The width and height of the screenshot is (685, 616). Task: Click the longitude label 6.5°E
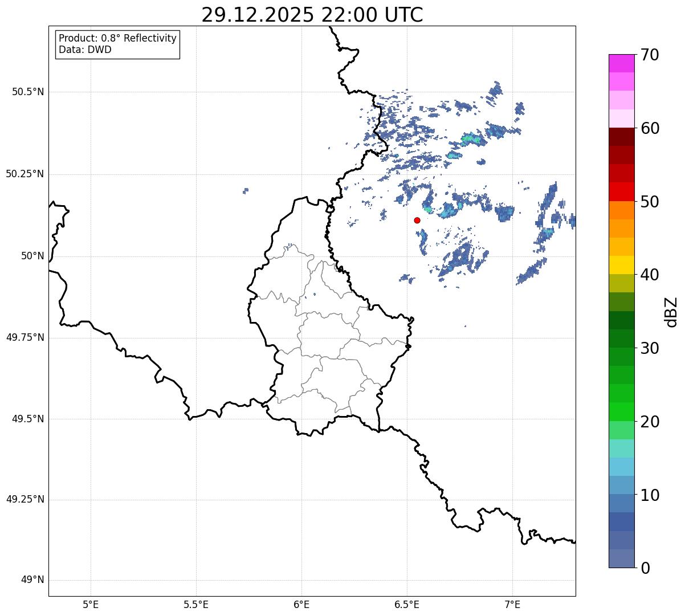(x=407, y=605)
